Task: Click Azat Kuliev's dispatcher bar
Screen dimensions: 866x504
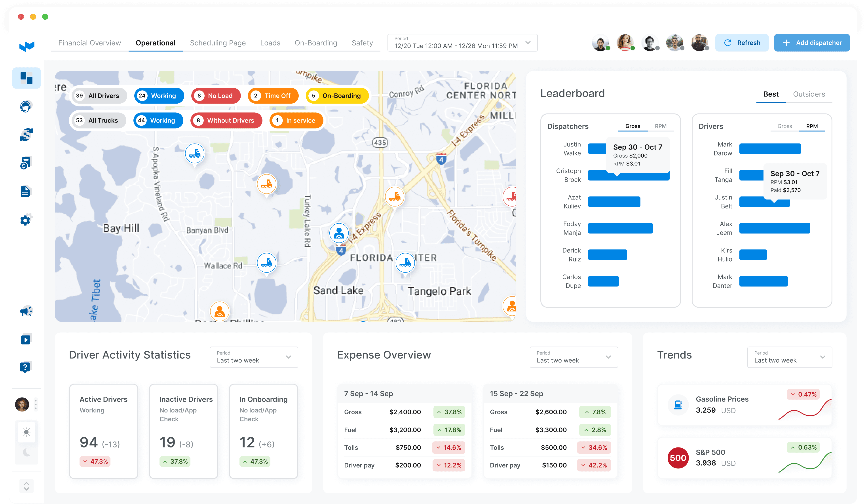Action: point(614,202)
